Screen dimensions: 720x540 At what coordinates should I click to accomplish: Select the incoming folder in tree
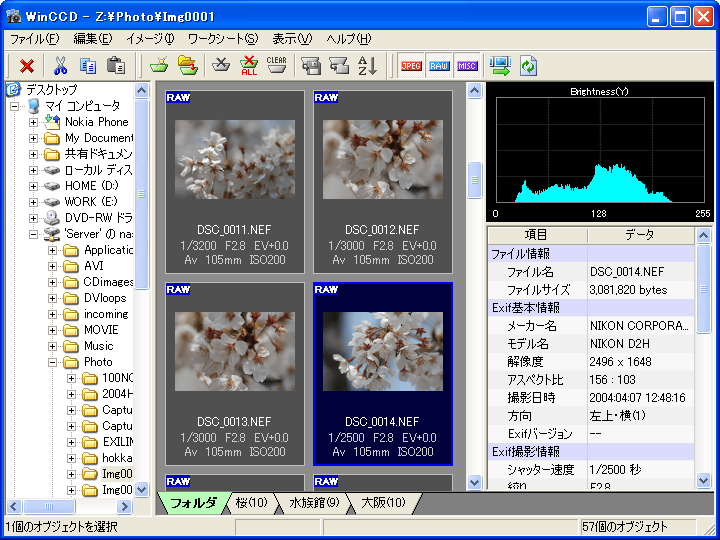[106, 314]
